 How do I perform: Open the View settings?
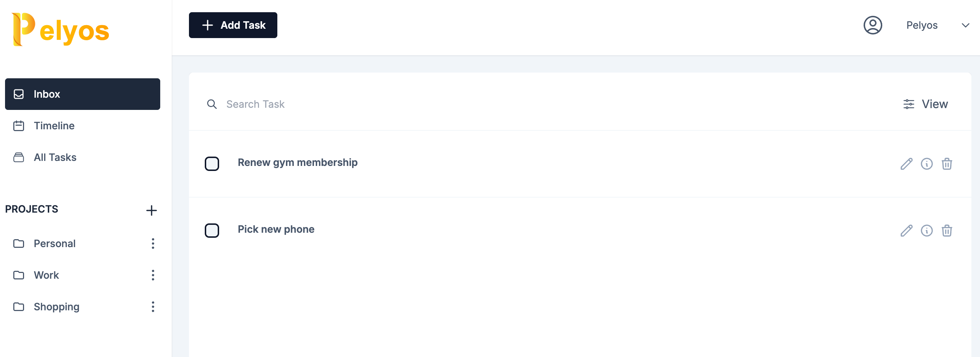click(x=925, y=104)
